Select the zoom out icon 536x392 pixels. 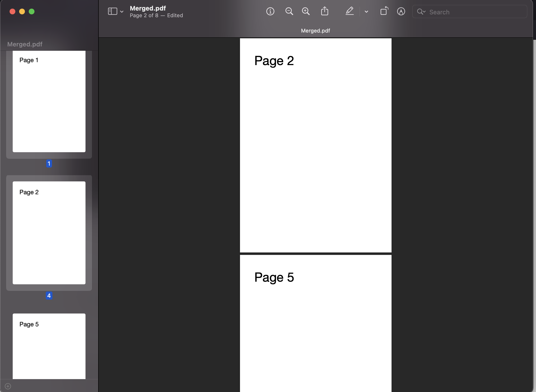(289, 11)
